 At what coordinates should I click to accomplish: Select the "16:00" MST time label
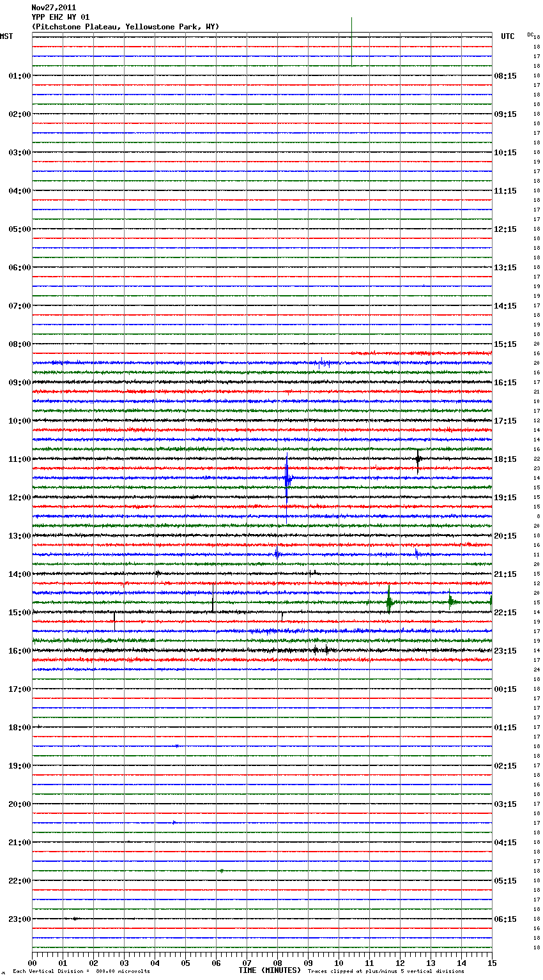[19, 651]
